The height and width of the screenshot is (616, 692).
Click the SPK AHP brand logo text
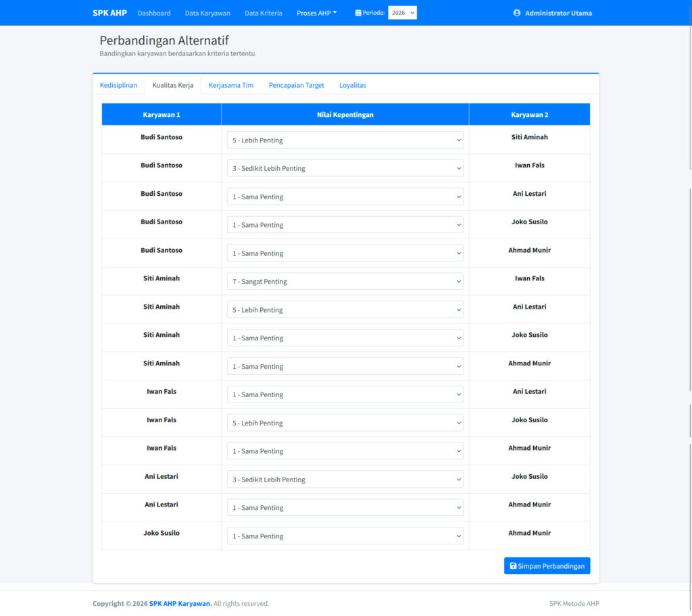click(109, 13)
